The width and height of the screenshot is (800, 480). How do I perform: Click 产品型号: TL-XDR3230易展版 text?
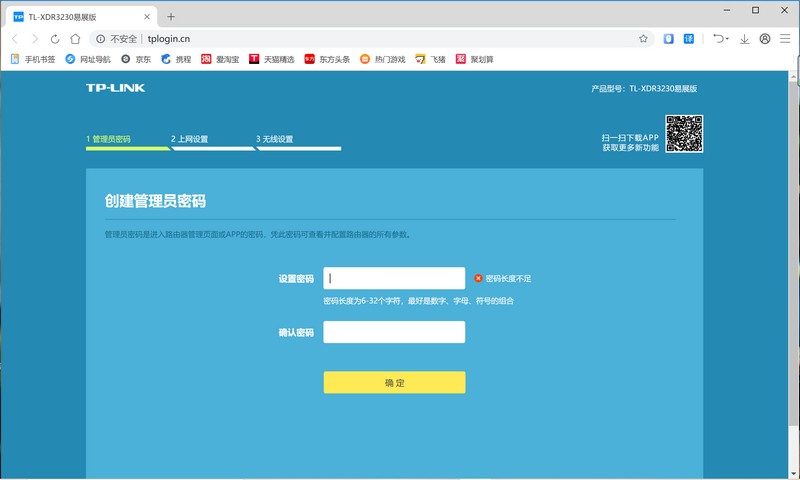click(644, 88)
